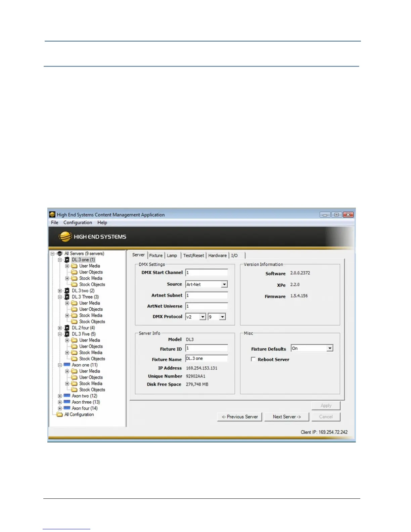Screen dimensions: 411x532
Task: Click the Fixture ID field
Action: tap(207, 348)
